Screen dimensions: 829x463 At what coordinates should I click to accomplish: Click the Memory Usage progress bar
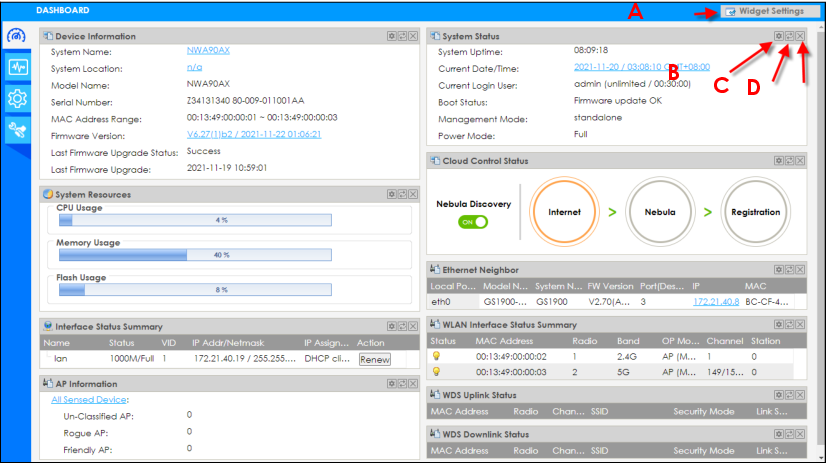tap(228, 255)
